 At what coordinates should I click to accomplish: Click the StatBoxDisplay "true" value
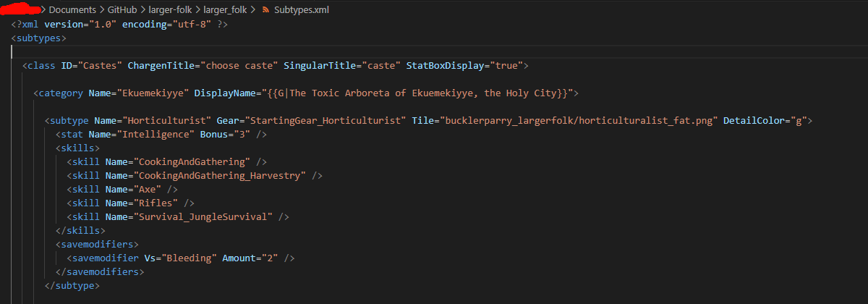coord(505,66)
